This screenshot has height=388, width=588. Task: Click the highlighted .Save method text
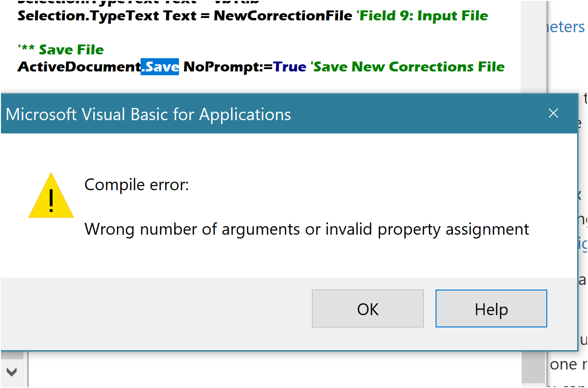click(x=160, y=67)
